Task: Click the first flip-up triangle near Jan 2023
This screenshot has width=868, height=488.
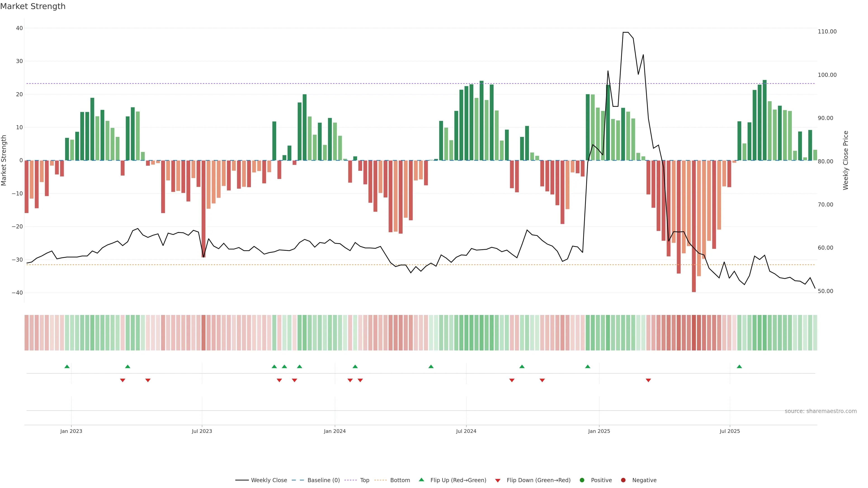Action: pyautogui.click(x=67, y=366)
